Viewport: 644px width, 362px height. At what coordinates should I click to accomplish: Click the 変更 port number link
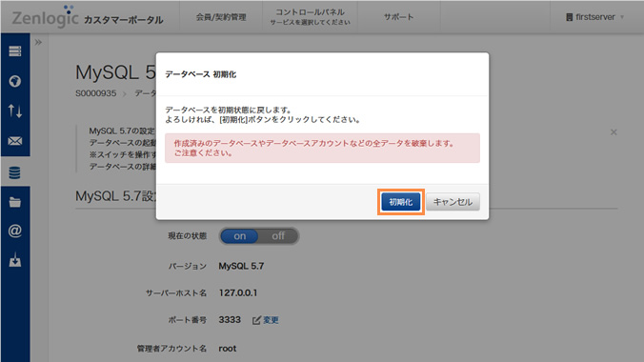point(271,320)
